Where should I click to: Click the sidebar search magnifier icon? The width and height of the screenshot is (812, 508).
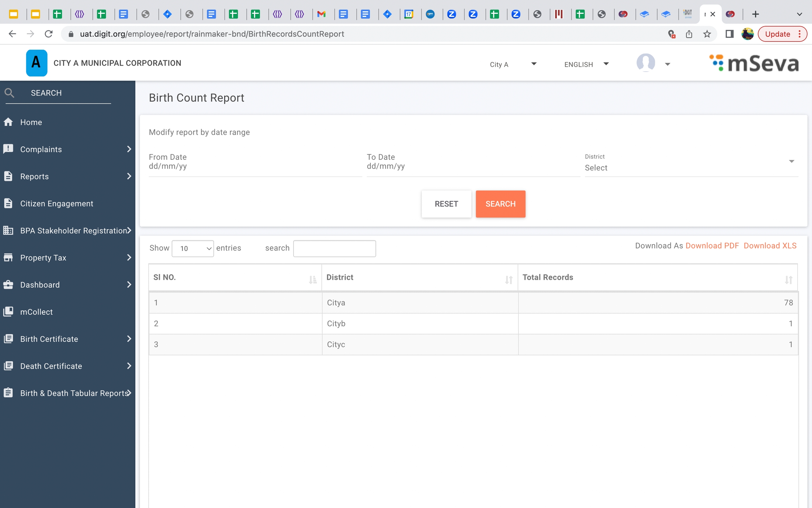[x=9, y=93]
